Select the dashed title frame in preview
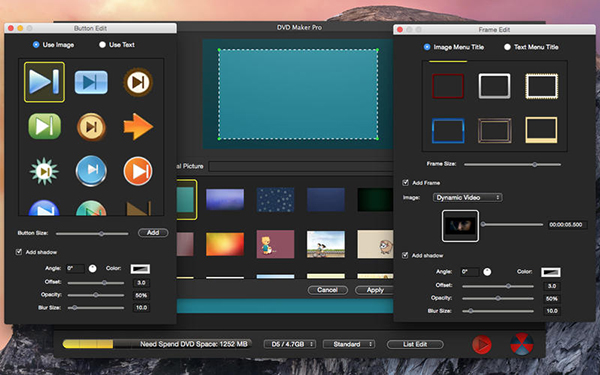This screenshot has width=600, height=375. [x=298, y=94]
